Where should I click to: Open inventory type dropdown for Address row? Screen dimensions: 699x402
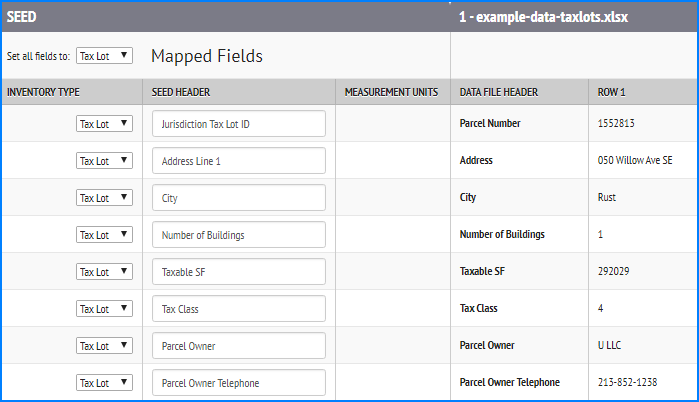(x=104, y=160)
